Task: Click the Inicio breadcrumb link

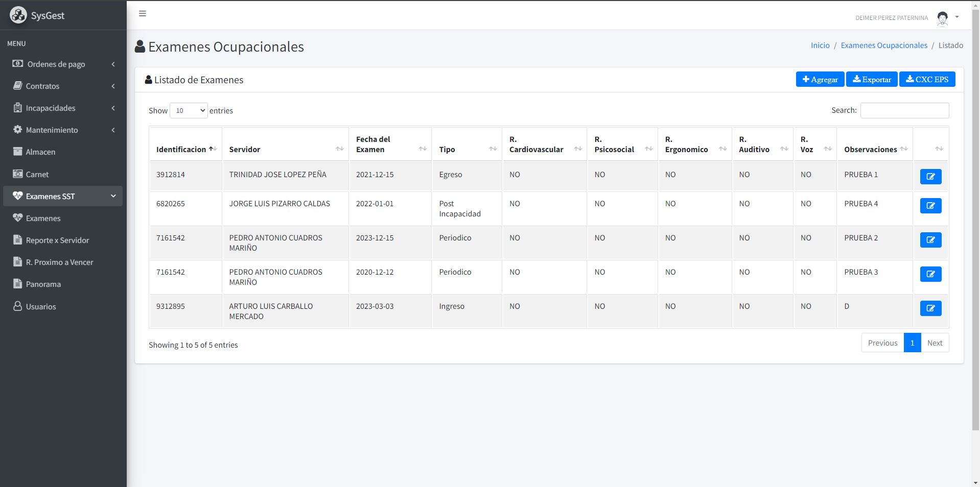Action: (x=820, y=45)
